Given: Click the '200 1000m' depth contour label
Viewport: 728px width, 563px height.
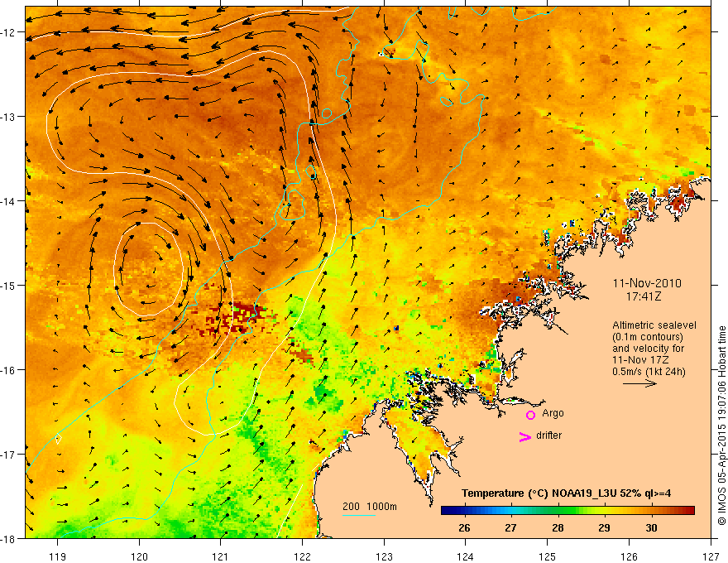Looking at the screenshot, I should pos(370,507).
